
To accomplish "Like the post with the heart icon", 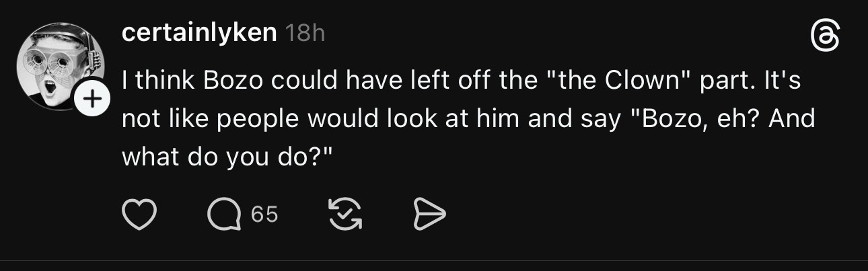I will pos(139,214).
